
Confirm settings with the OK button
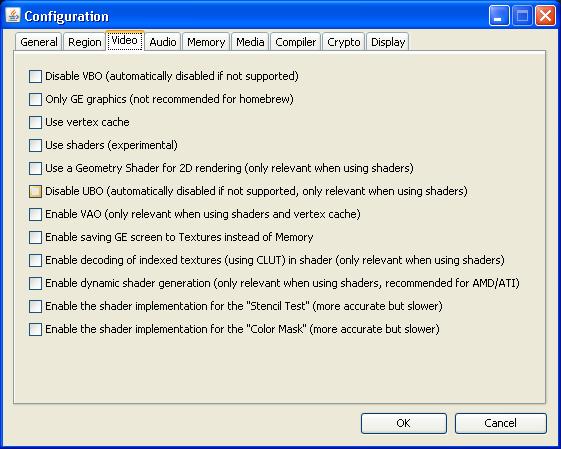point(404,423)
